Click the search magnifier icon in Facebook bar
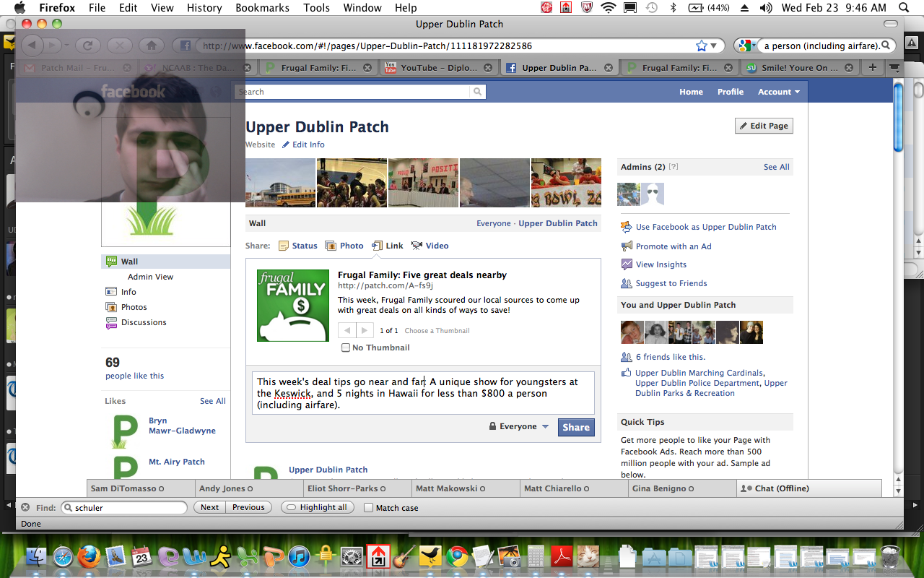The height and width of the screenshot is (578, 924). pos(477,92)
